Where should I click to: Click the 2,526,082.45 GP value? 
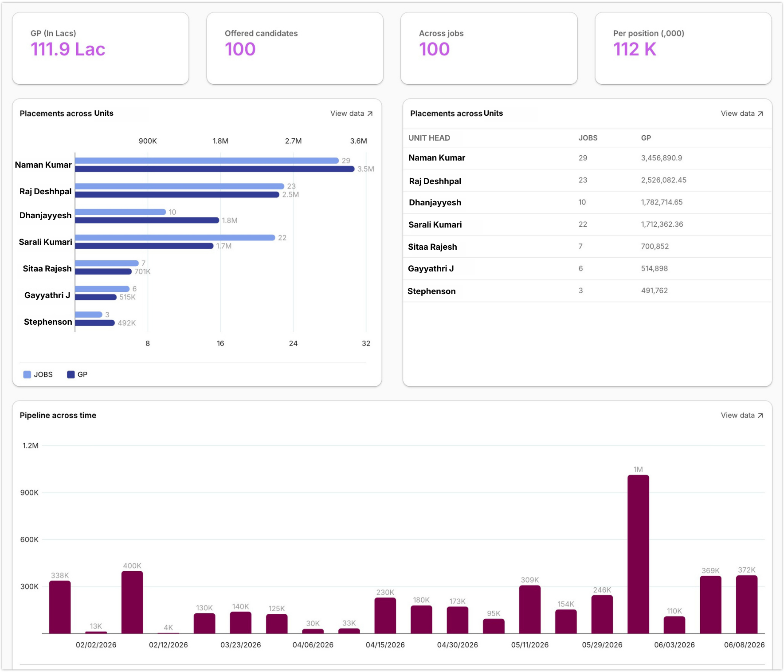(x=663, y=180)
